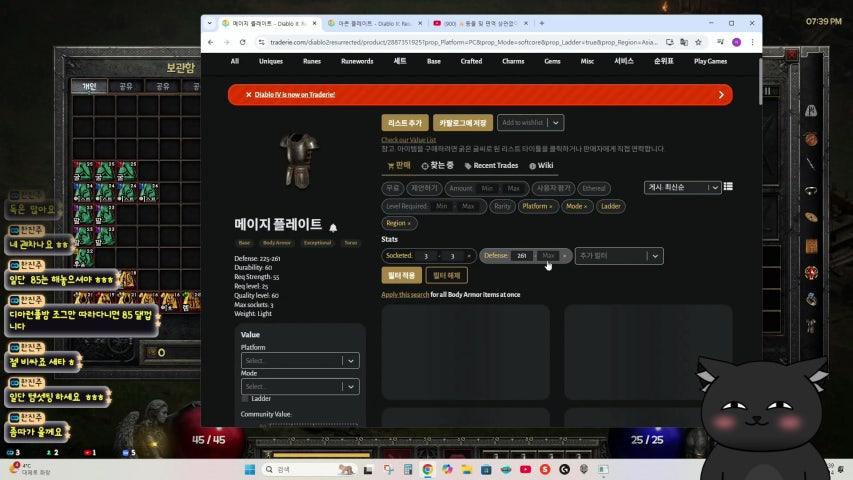Click the bell alert icon beside 메이지 플레이트
853x480 pixels.
pos(333,227)
